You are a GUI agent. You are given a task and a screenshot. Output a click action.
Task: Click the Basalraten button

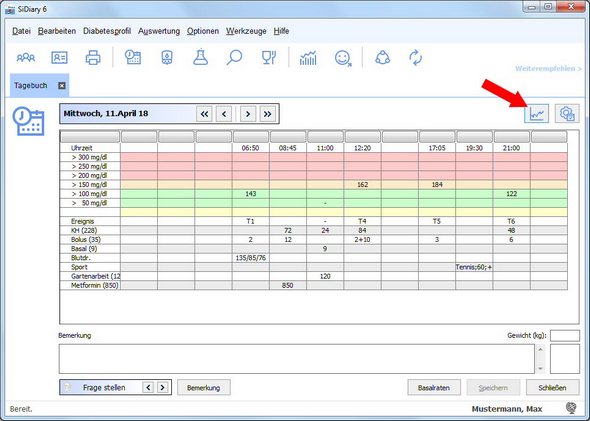(x=434, y=388)
